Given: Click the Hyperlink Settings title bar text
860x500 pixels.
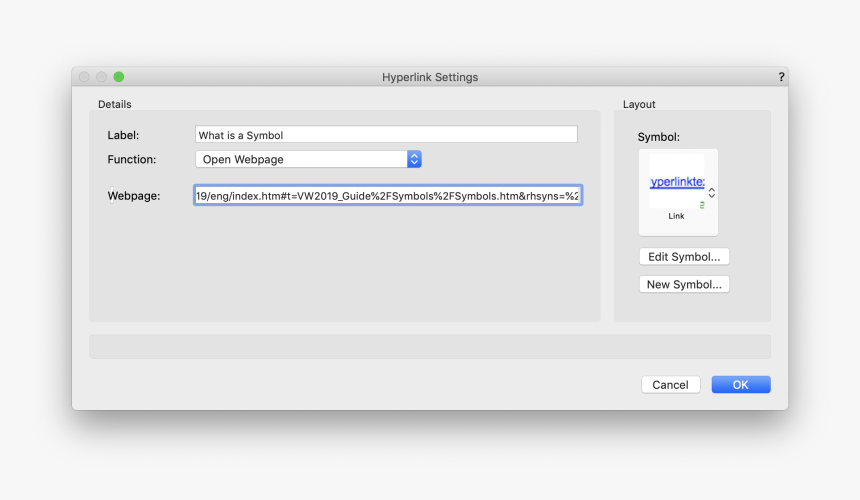Looking at the screenshot, I should coord(430,77).
